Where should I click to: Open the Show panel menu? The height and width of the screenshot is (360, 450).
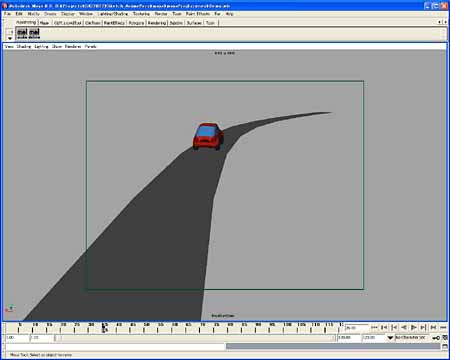[x=57, y=47]
